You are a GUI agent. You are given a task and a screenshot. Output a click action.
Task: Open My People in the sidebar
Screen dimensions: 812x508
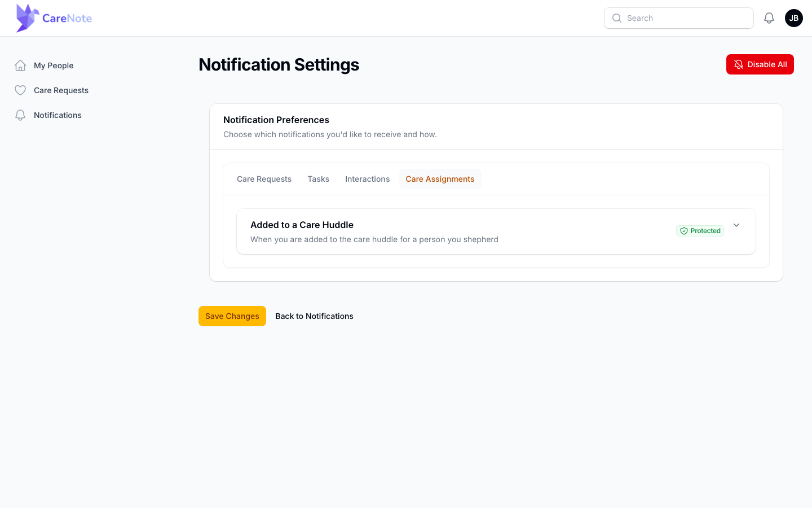(x=54, y=65)
